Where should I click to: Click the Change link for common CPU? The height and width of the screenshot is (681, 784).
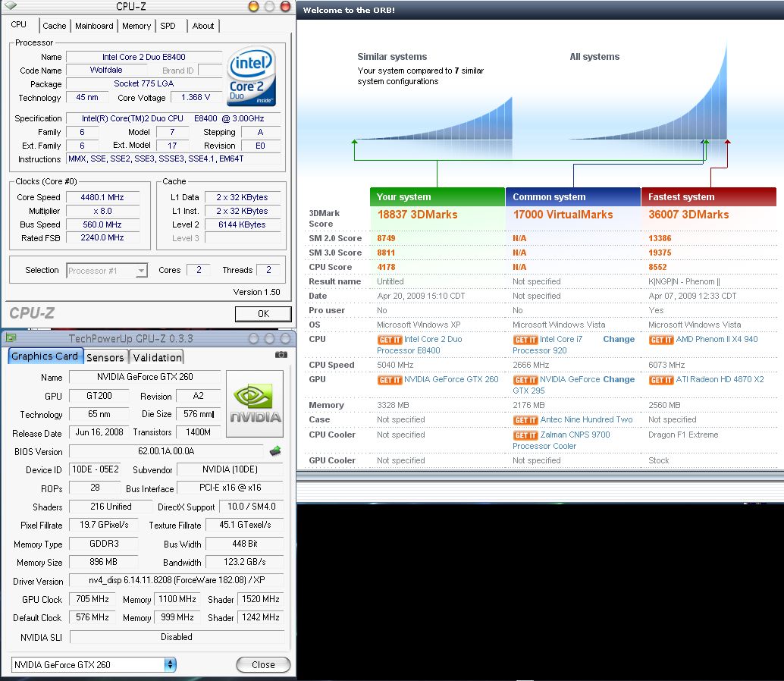(619, 339)
